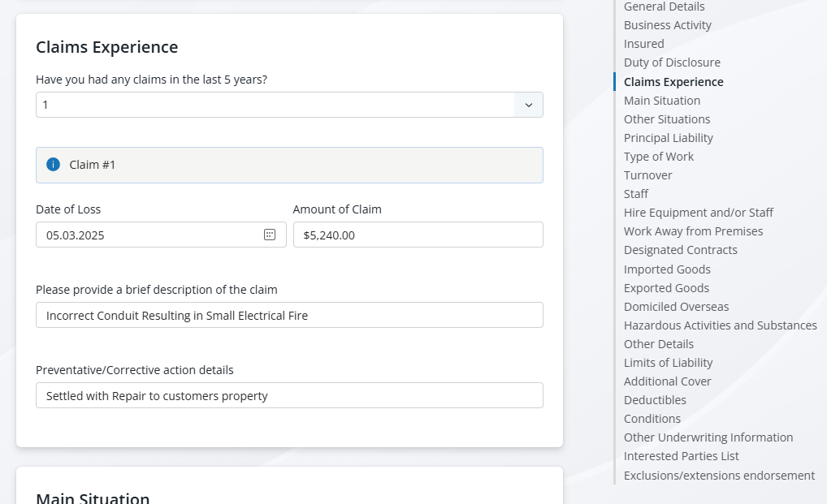Navigate to Hazardous Activities and Substances
The image size is (827, 504).
click(720, 325)
